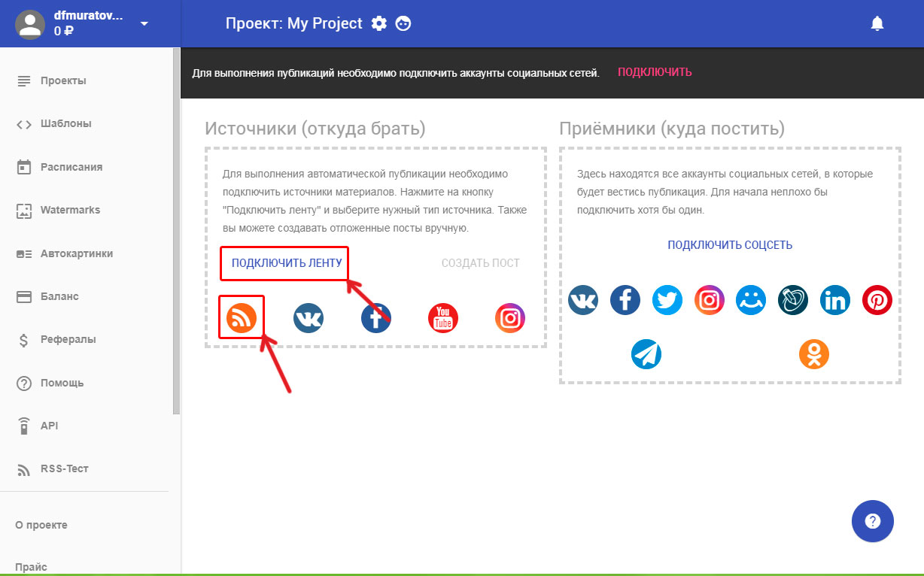Image resolution: width=924 pixels, height=576 pixels.
Task: Go to Расписания in the sidebar
Action: [x=71, y=167]
